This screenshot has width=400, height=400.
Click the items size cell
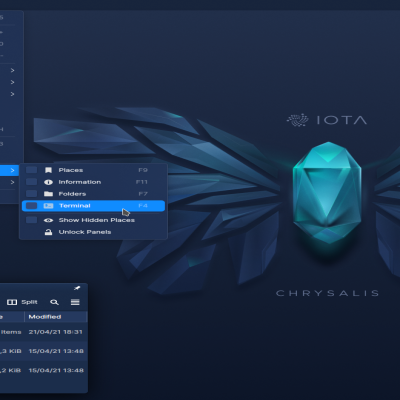tap(11, 332)
